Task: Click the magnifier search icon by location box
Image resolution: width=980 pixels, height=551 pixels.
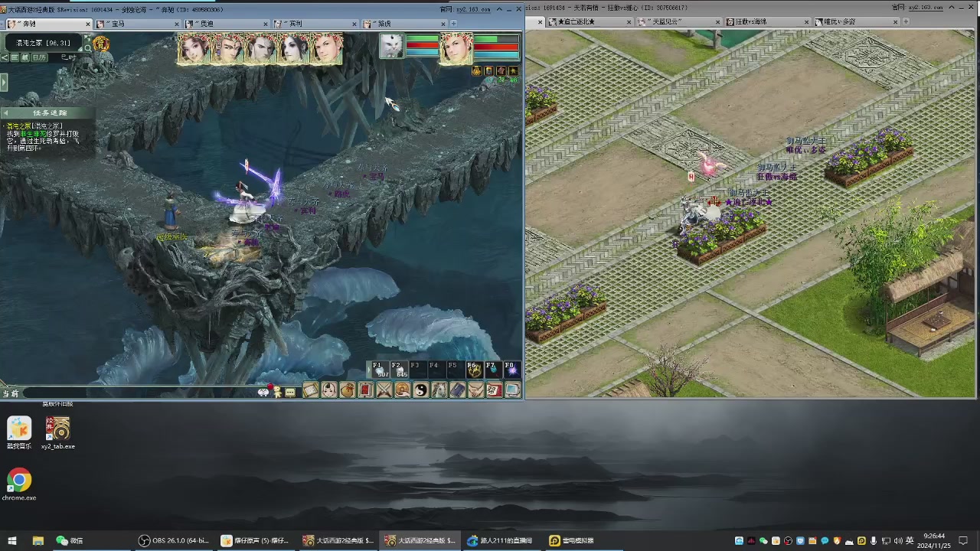Action: click(x=88, y=48)
